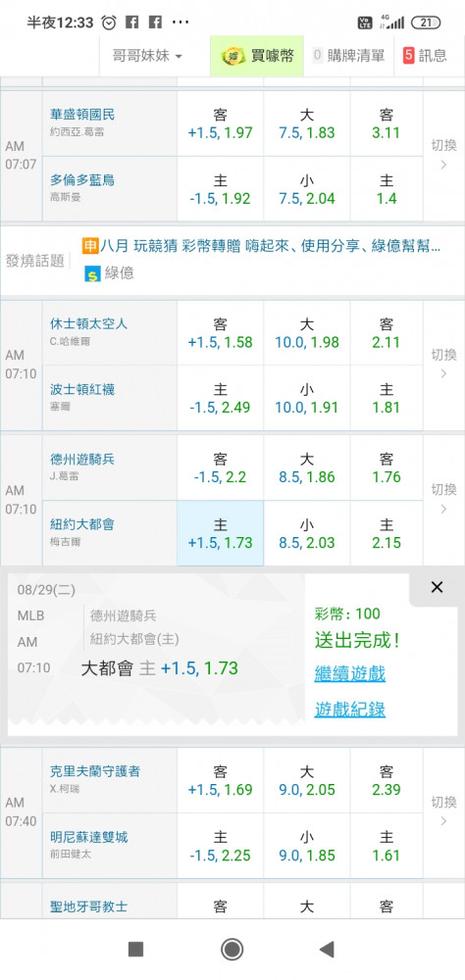The image size is (465, 980).
Task: Open the 哥哥妹妹 account dropdown
Action: [147, 56]
